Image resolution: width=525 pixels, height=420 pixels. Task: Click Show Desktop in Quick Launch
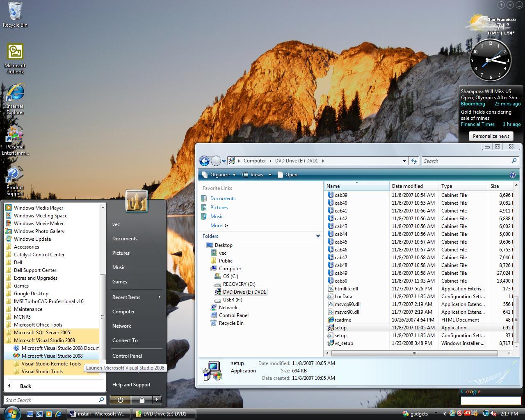30,414
